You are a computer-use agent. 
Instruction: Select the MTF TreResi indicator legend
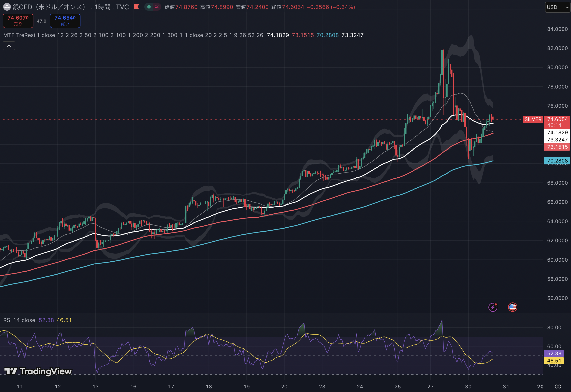19,35
